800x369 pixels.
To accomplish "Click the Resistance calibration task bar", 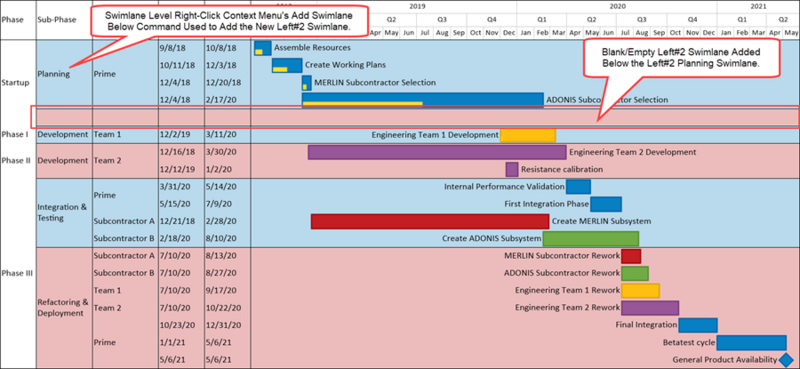I will click(512, 169).
